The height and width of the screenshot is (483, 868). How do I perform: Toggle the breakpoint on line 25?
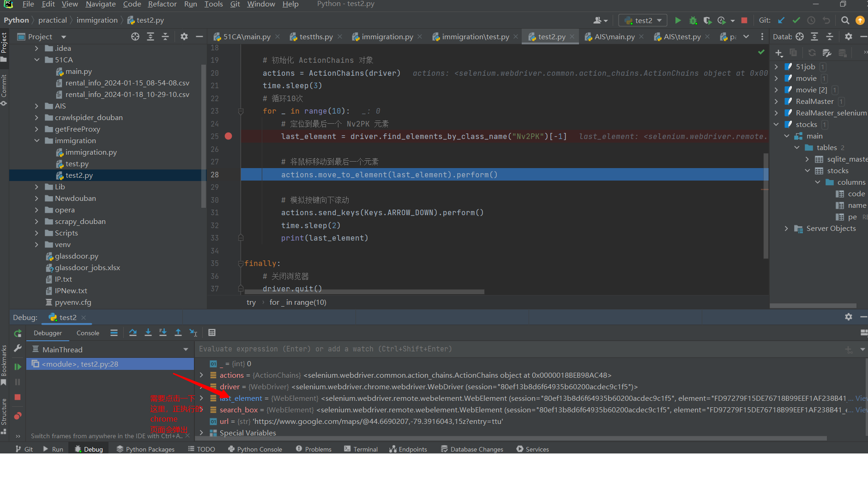click(x=229, y=136)
